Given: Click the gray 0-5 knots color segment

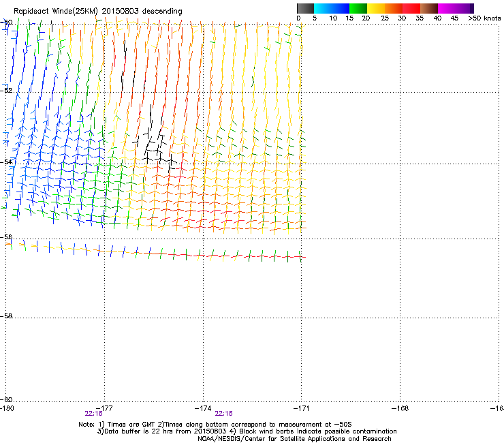Looking at the screenshot, I should click(305, 8).
